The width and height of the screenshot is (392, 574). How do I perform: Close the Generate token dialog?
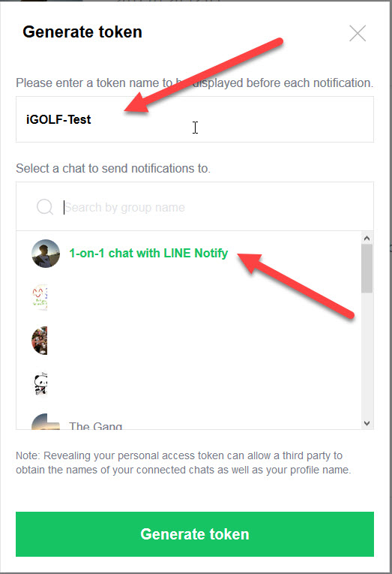tap(358, 33)
